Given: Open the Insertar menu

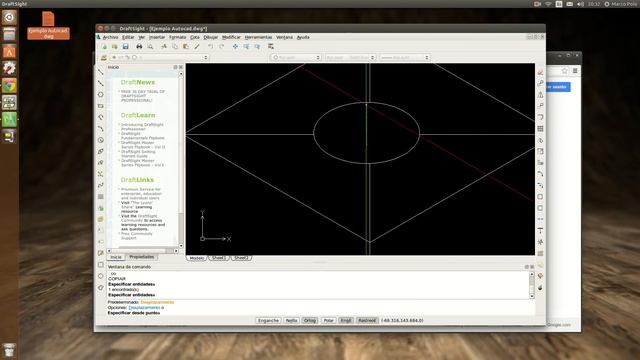Looking at the screenshot, I should (157, 37).
